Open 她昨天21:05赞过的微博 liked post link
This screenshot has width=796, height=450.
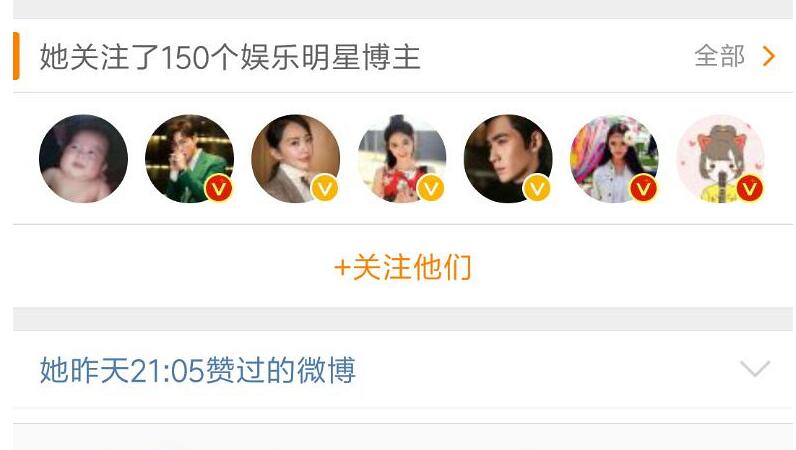[x=198, y=370]
